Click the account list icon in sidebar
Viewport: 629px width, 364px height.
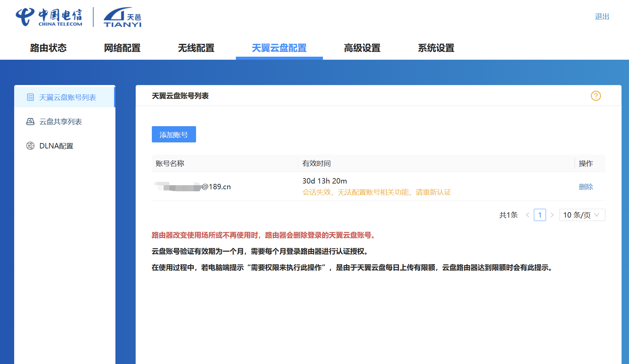(x=30, y=97)
